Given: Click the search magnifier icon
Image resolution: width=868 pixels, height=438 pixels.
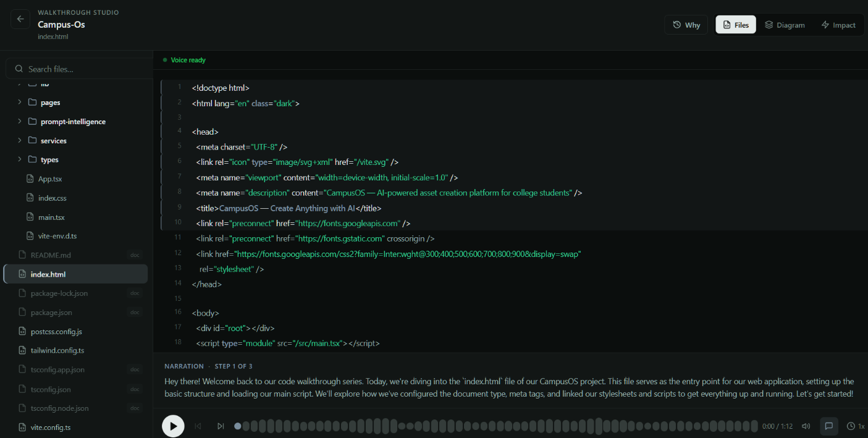Looking at the screenshot, I should [19, 69].
